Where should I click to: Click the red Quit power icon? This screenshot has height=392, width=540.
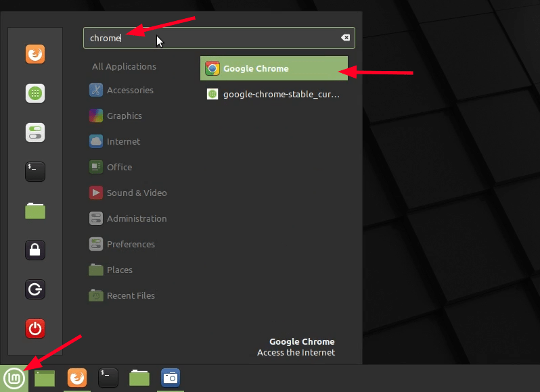[35, 328]
